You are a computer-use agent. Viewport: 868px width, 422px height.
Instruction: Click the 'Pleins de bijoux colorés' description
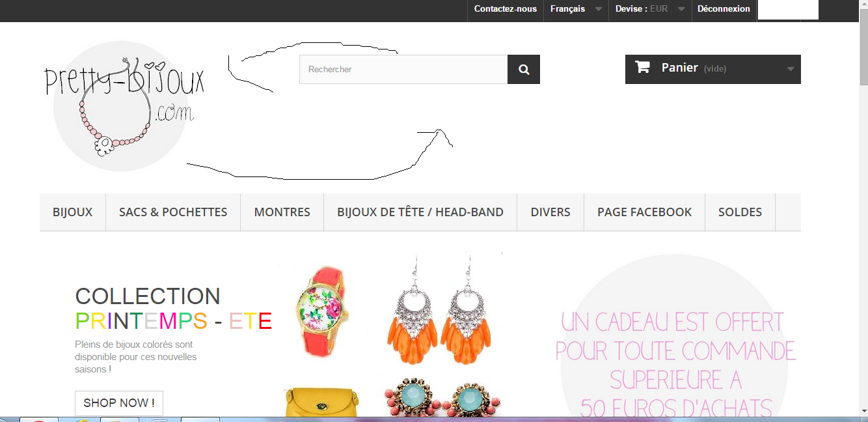click(x=135, y=357)
